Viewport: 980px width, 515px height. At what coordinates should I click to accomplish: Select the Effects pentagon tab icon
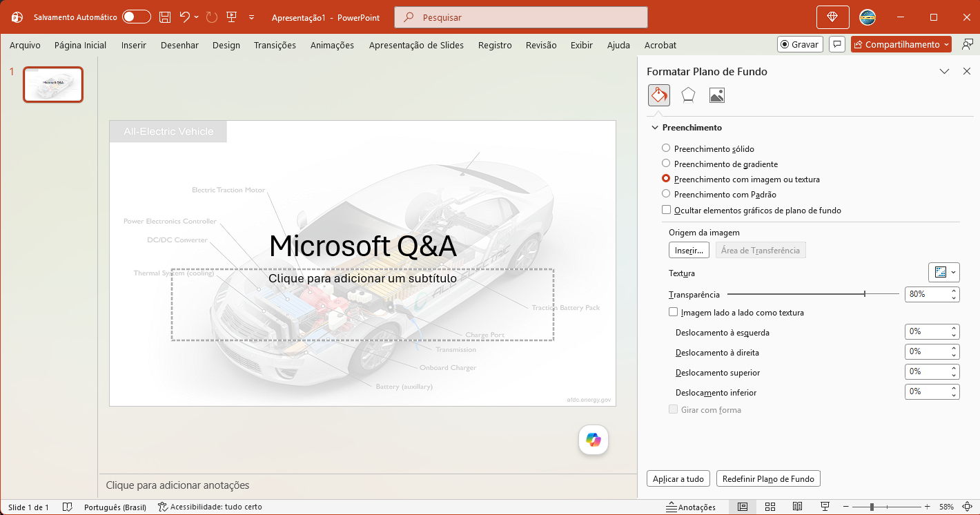[x=688, y=95]
